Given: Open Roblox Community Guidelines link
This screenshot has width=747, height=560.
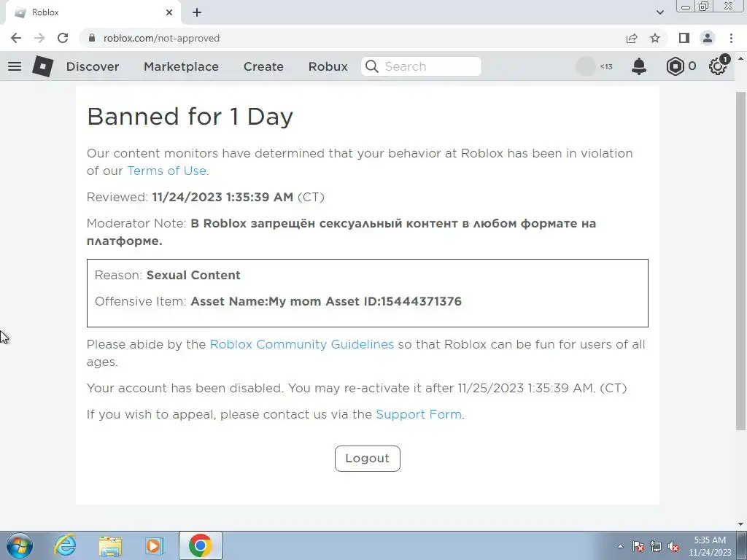Looking at the screenshot, I should [x=301, y=344].
